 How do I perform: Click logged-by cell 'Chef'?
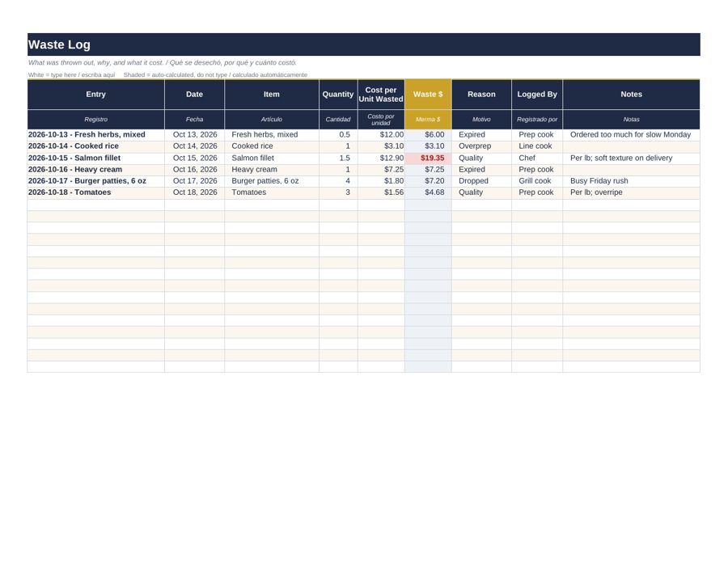[x=537, y=158]
